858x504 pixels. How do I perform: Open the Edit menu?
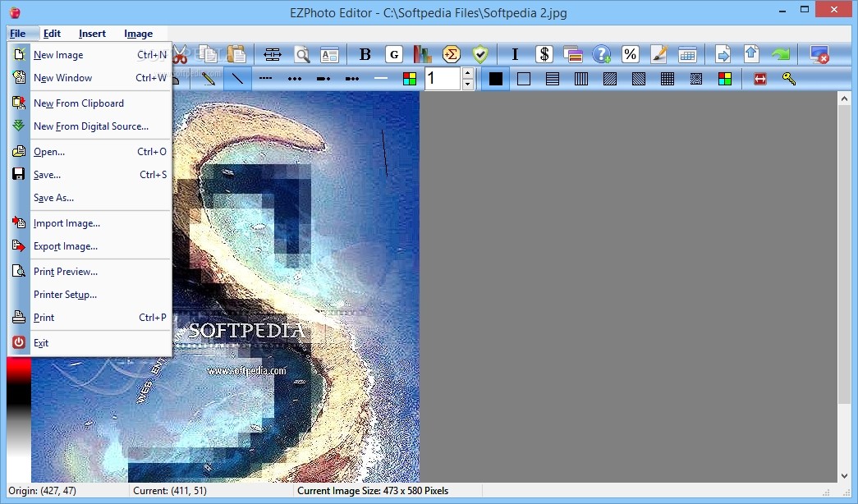coord(52,34)
